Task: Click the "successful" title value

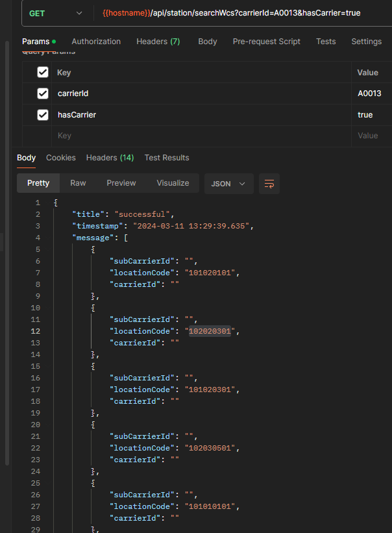Action: tap(141, 214)
